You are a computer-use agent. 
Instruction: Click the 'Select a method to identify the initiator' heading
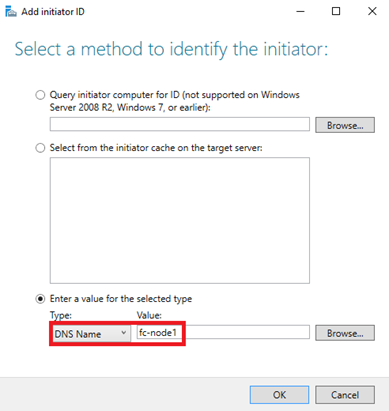[x=171, y=49]
